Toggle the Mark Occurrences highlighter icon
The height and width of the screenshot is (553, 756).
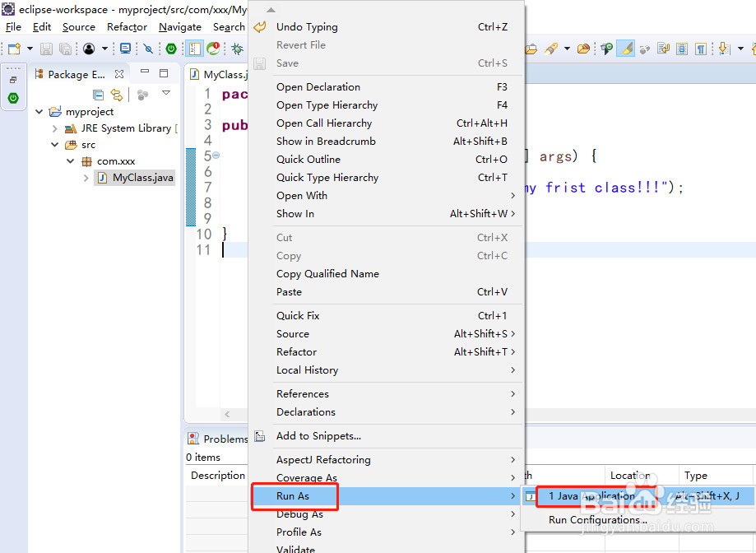click(x=626, y=49)
